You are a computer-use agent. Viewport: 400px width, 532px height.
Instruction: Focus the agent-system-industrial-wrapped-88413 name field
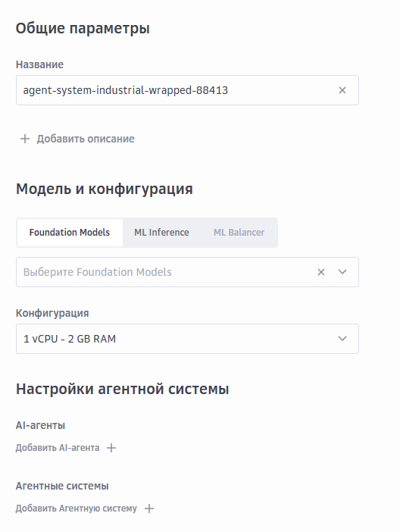187,90
